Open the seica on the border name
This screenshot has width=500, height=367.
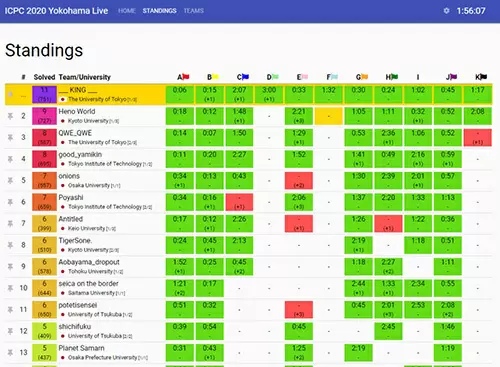click(x=89, y=283)
